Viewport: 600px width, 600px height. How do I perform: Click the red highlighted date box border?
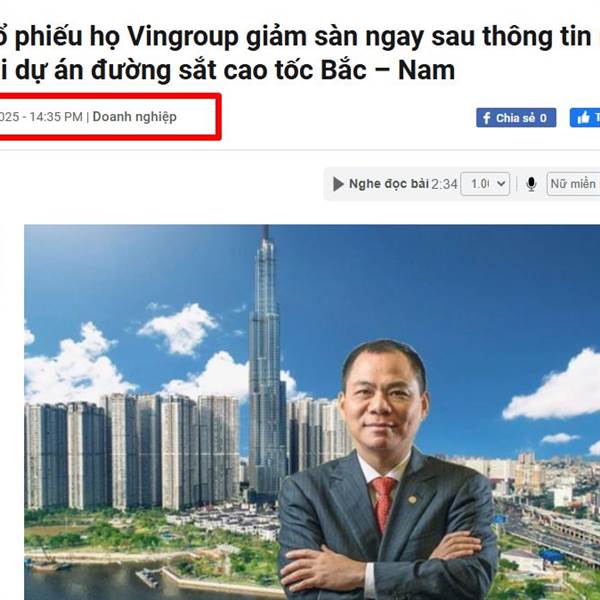pos(219,116)
